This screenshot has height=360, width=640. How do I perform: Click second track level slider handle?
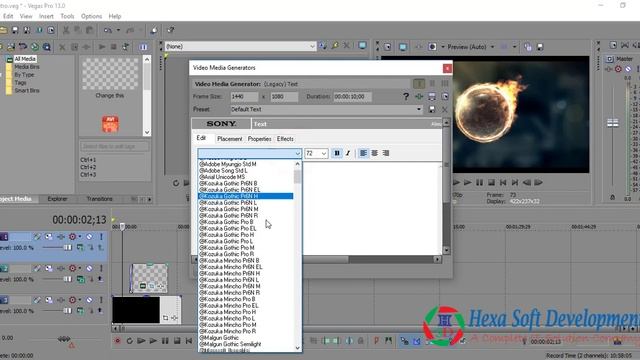click(x=68, y=279)
